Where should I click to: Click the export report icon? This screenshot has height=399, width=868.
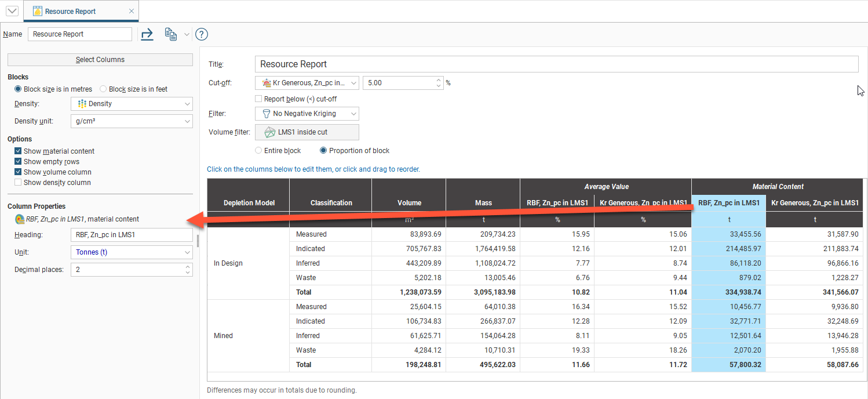click(147, 34)
